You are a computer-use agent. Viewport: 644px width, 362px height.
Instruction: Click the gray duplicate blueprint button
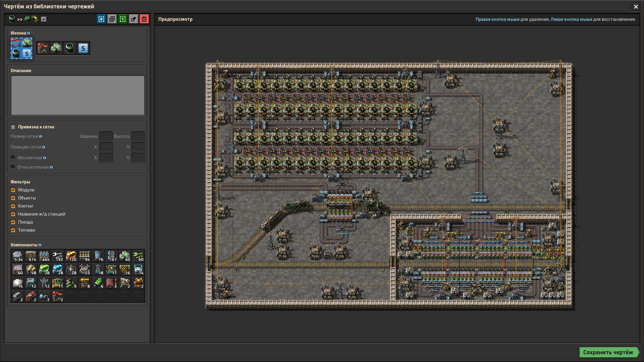pyautogui.click(x=112, y=19)
